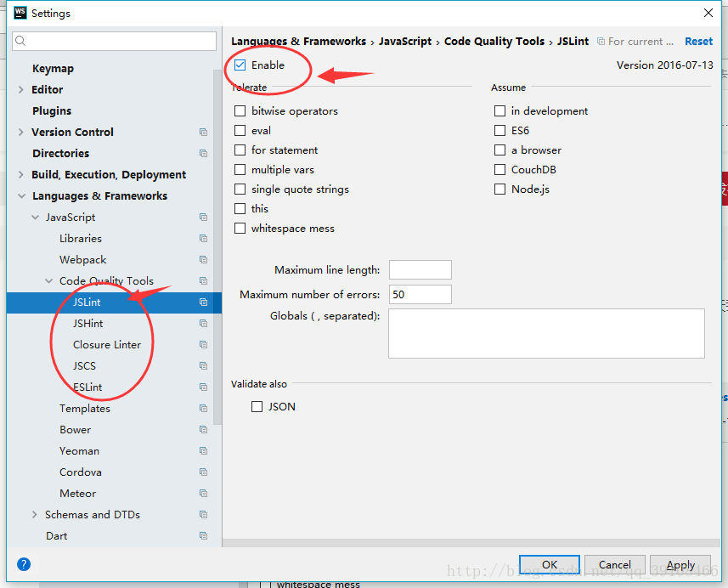Screen dimensions: 728x588
Task: Click the project-level icon beside ESLint
Action: [x=203, y=387]
